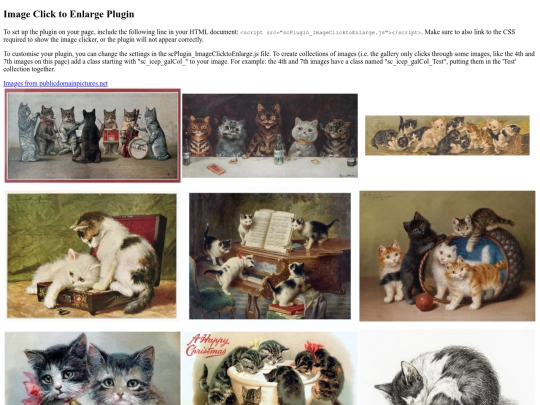Image resolution: width=540 pixels, height=405 pixels.
Task: Click the paragraph about setting up the plugin
Action: point(260,35)
